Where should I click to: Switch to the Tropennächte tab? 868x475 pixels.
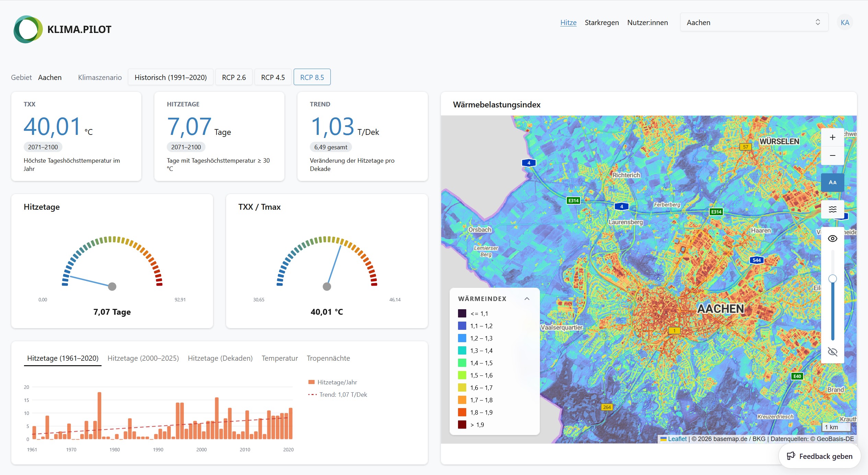[328, 358]
